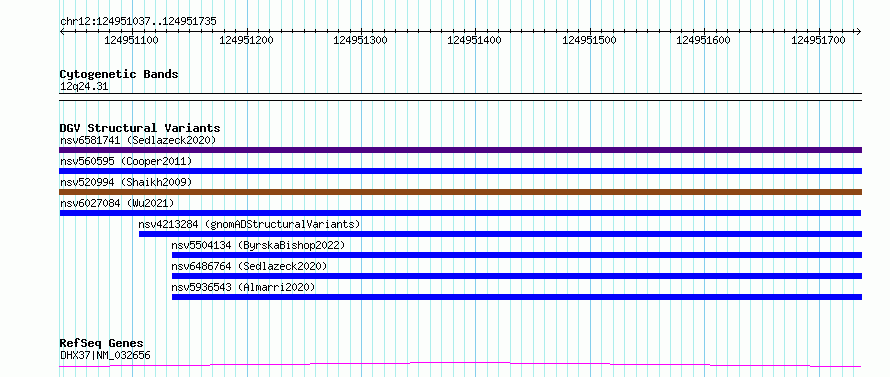The height and width of the screenshot is (377, 890).
Task: Select the blue bar under nsv5504134
Action: 517,255
